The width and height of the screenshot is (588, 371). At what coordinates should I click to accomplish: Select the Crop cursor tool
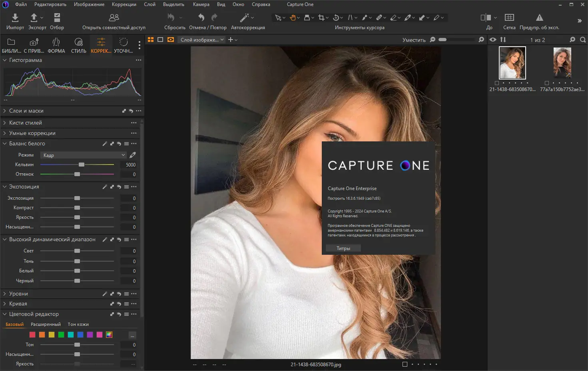[x=321, y=18]
